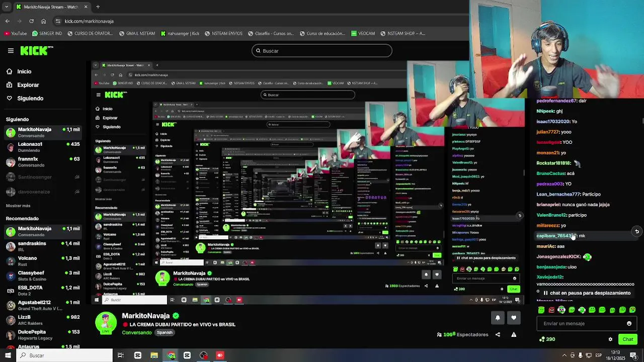644x362 pixels.
Task: Open emoji picker in Enviar un mensaje box
Action: 629,323
